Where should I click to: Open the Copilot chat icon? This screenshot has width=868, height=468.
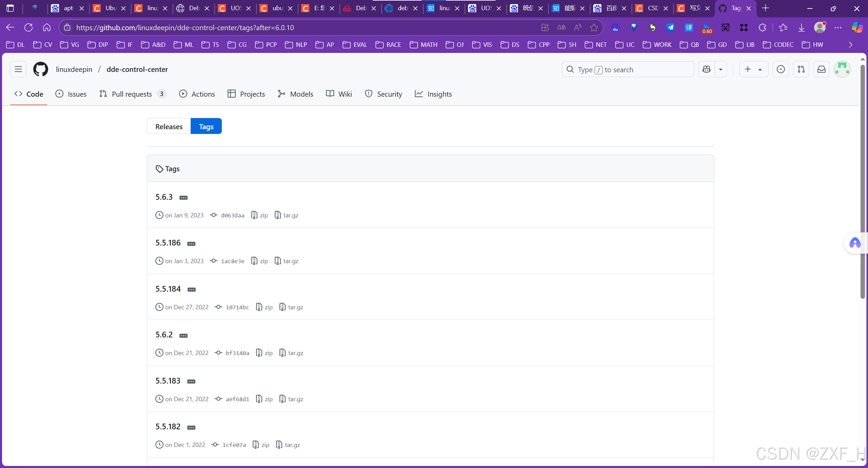click(x=707, y=69)
